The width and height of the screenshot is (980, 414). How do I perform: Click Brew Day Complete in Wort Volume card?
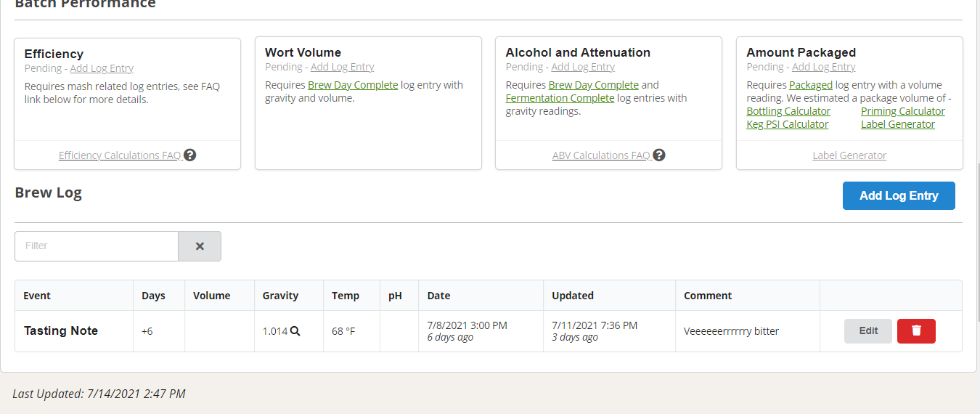click(x=353, y=85)
